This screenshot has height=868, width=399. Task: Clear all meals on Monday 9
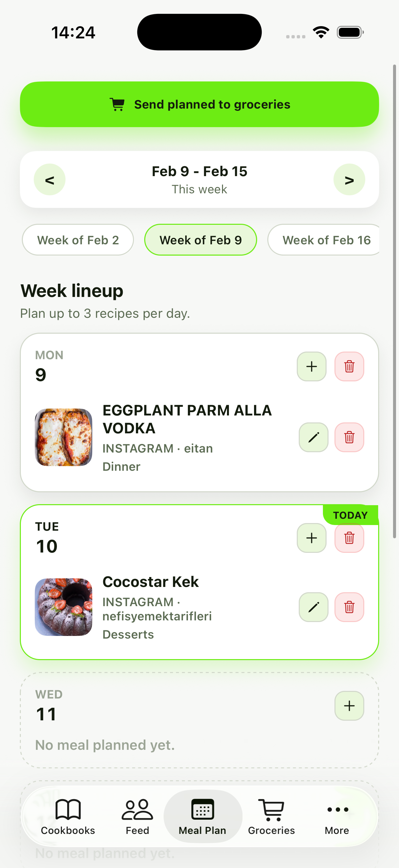(x=349, y=366)
